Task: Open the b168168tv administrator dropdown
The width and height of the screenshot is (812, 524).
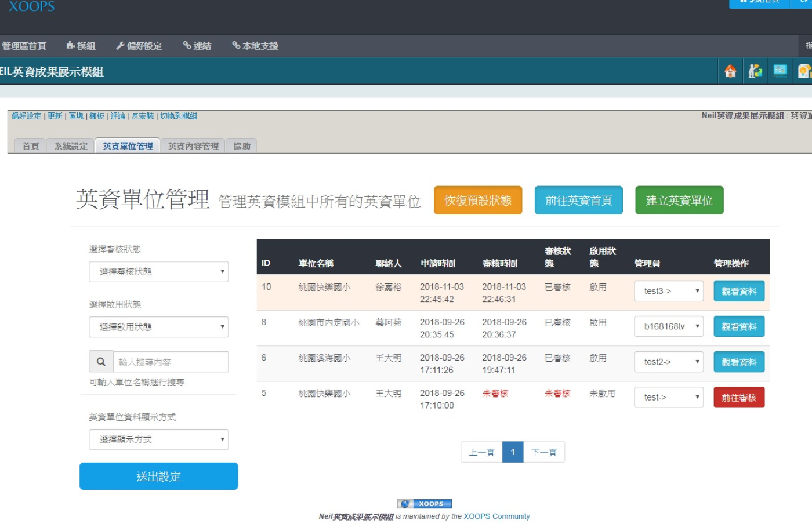Action: [669, 326]
